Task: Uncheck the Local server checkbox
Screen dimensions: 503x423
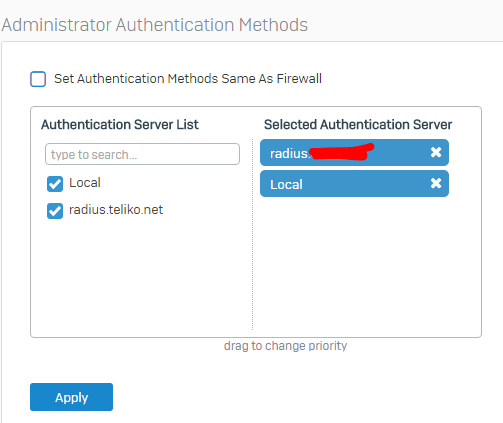Action: (x=55, y=184)
